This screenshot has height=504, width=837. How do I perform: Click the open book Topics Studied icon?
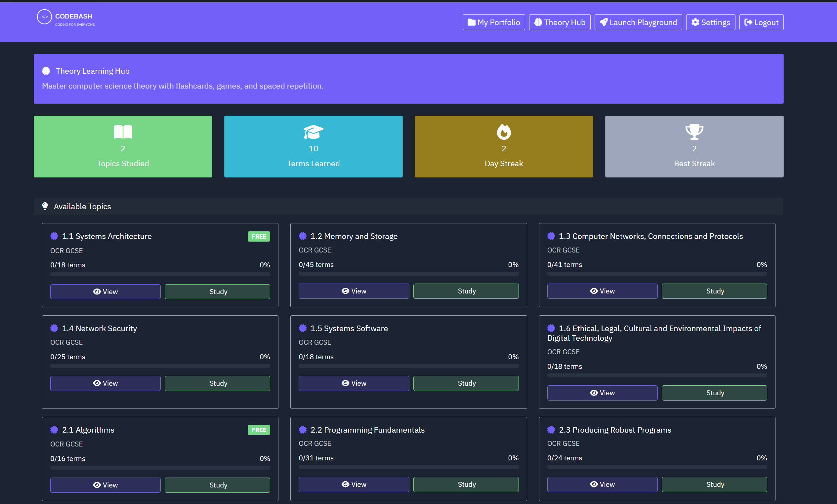point(123,132)
